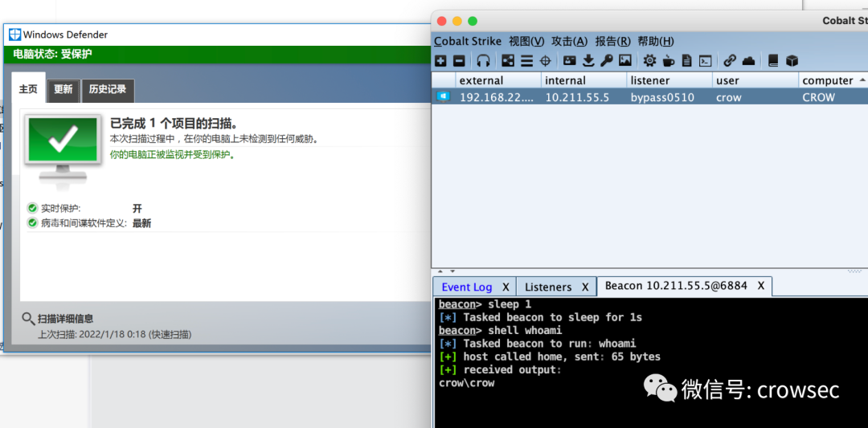The image size is (868, 428).
Task: Close the Beacon 10.211.55.5@6884 tab
Action: click(761, 286)
